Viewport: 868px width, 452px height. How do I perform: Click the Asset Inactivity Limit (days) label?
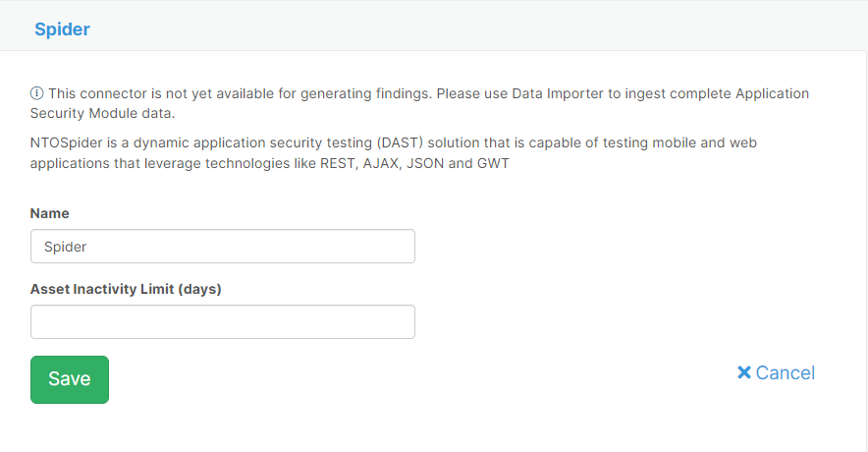(126, 289)
